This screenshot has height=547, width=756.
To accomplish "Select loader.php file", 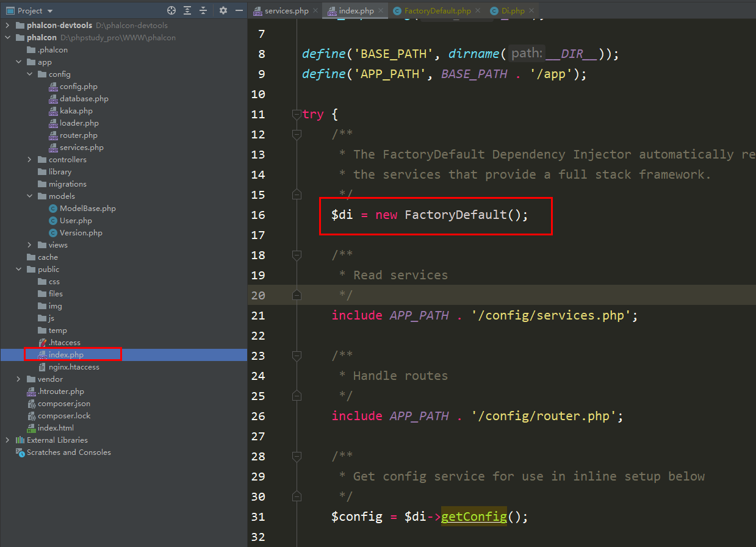I will click(79, 123).
